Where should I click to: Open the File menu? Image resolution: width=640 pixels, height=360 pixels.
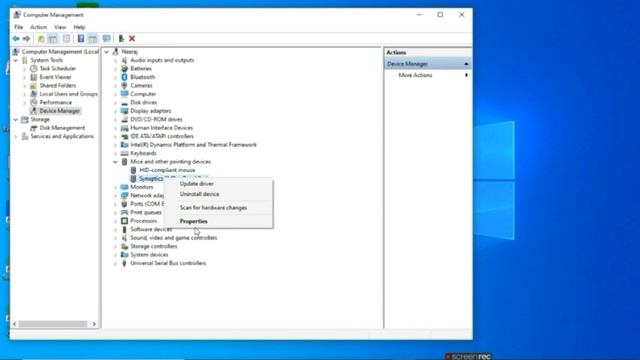click(x=18, y=27)
